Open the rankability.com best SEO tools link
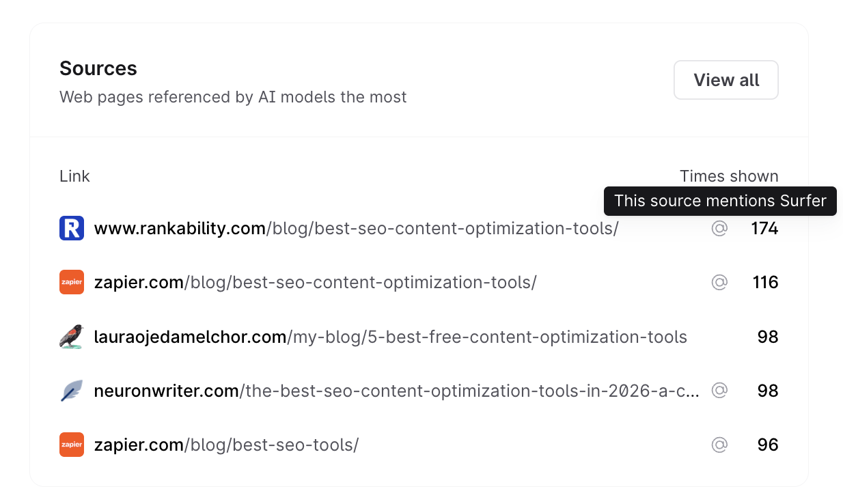 click(356, 228)
